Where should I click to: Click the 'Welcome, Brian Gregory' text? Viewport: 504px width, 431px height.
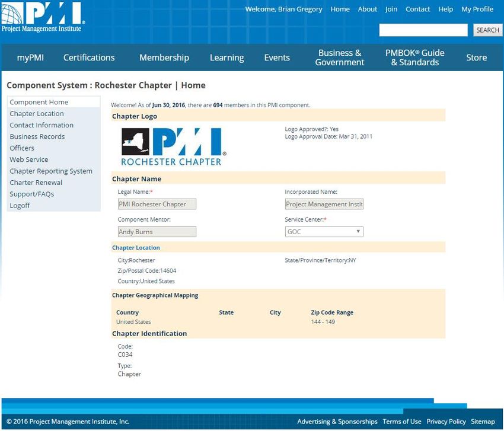click(x=284, y=9)
